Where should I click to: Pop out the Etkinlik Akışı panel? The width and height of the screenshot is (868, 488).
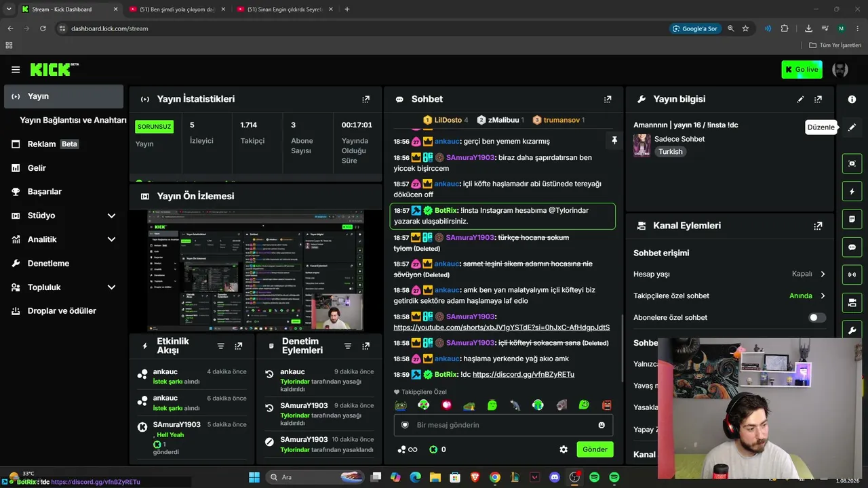[238, 346]
